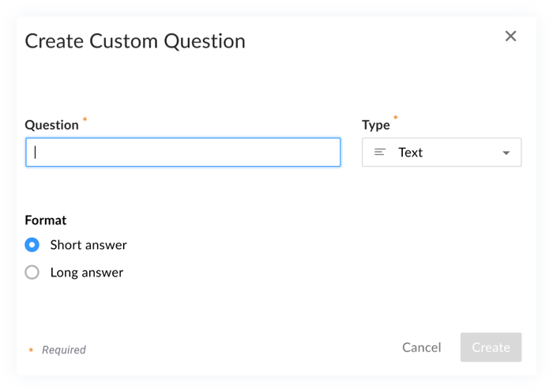
Task: Click the text lines icon in Type
Action: coord(380,153)
